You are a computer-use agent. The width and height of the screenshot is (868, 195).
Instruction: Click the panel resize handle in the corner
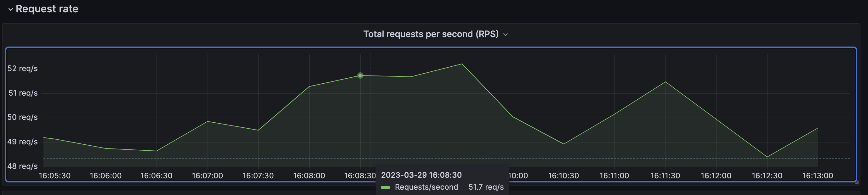(857, 182)
